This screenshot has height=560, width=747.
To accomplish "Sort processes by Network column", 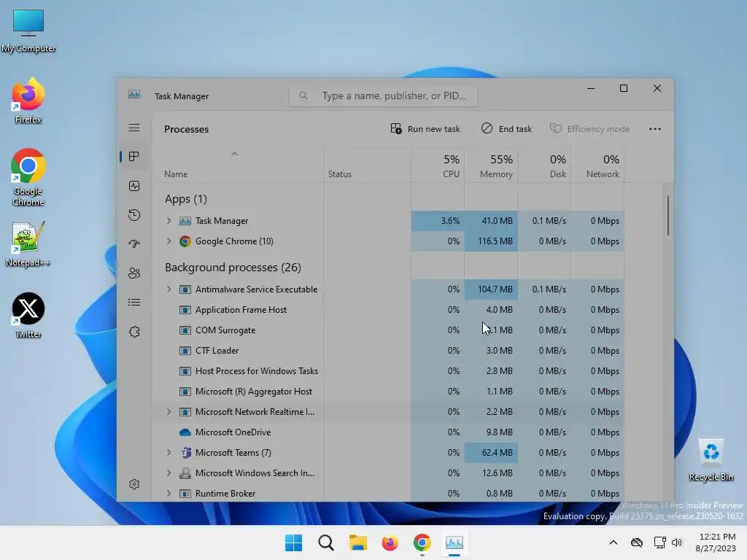I will [x=597, y=166].
